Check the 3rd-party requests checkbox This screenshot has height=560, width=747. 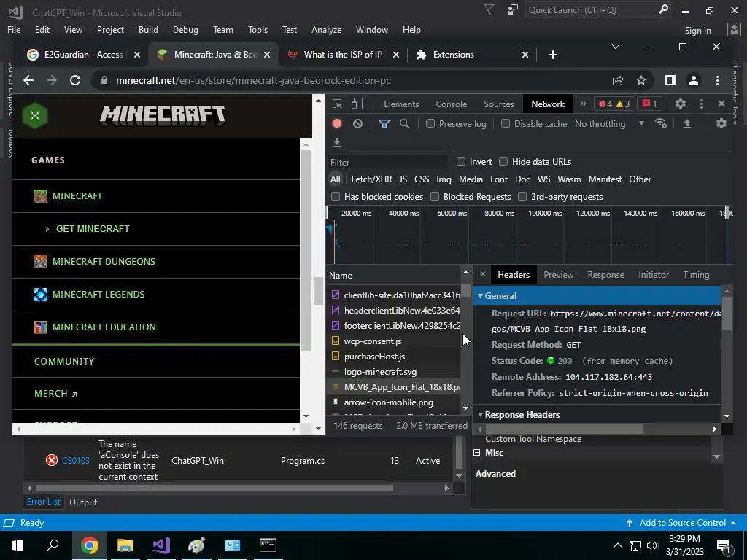tap(522, 196)
